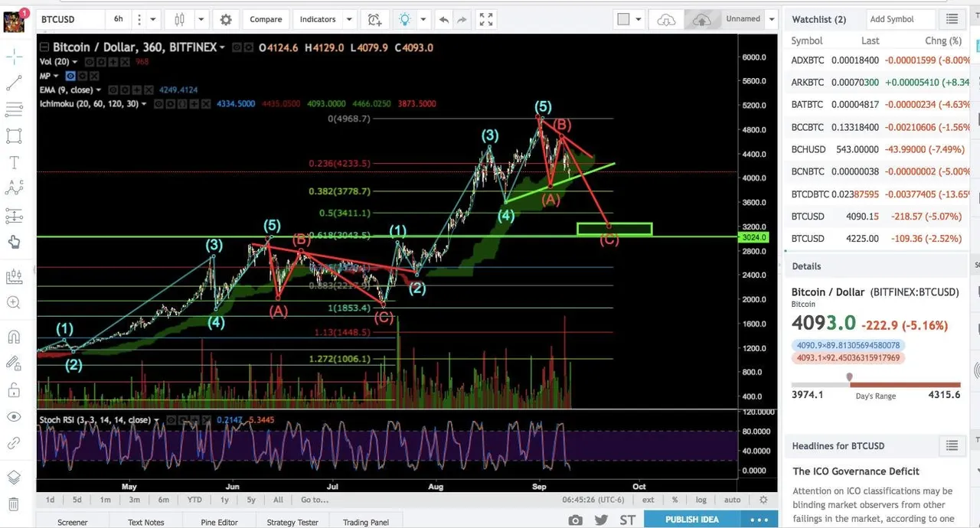The width and height of the screenshot is (980, 528).
Task: Open the 6h interval selector
Action: pyautogui.click(x=118, y=19)
